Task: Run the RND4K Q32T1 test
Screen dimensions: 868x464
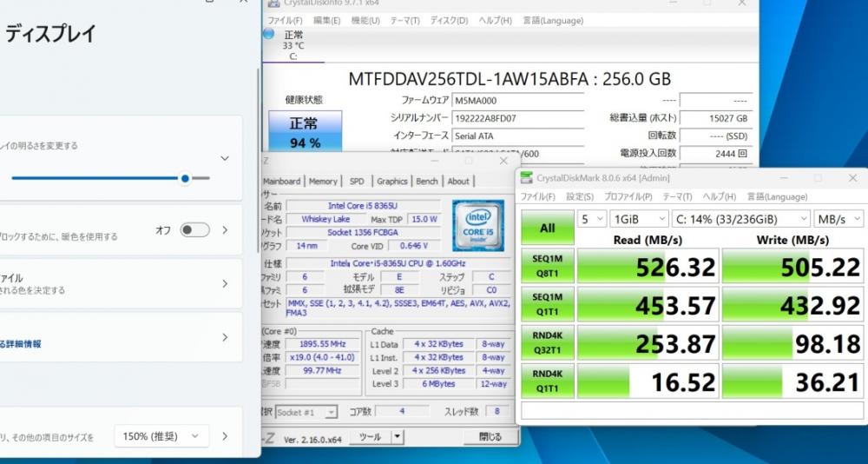Action: (x=548, y=342)
